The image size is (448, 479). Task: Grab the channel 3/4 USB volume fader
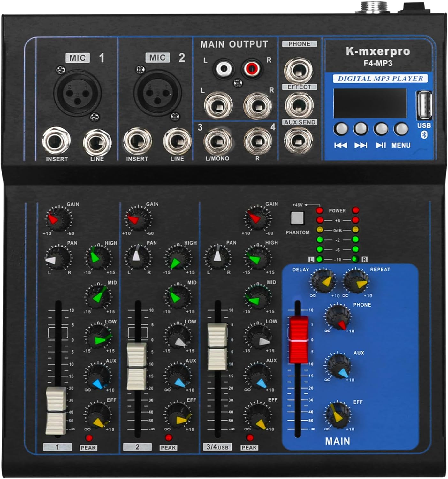(x=217, y=346)
